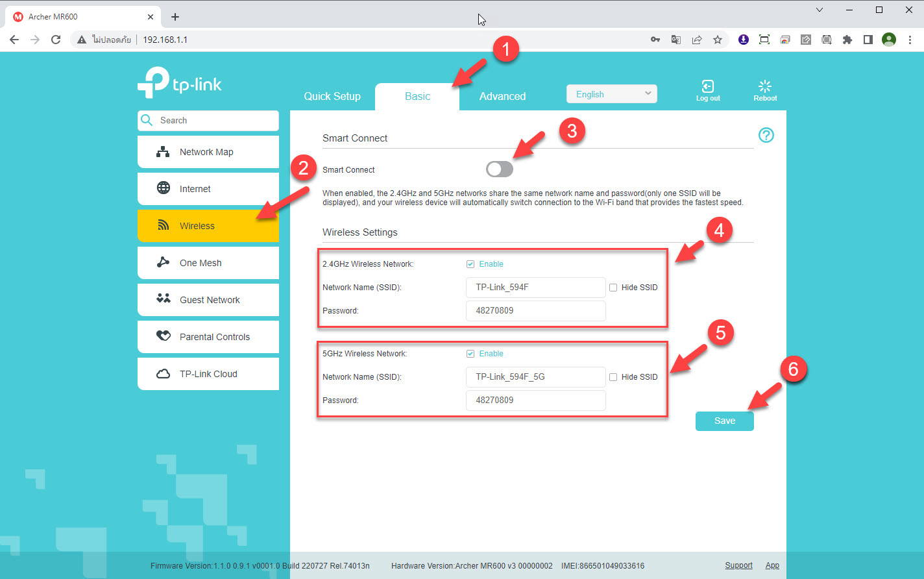The image size is (924, 579).
Task: Click the browser Back arrow
Action: 14,40
